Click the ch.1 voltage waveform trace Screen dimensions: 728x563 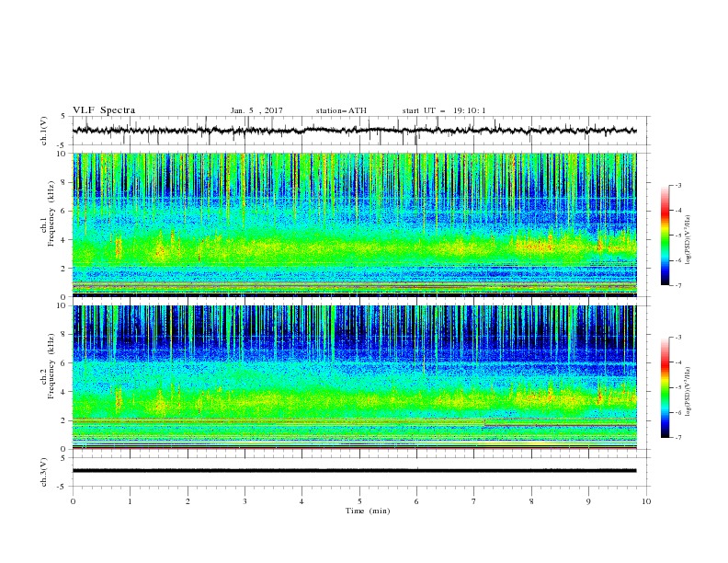click(x=355, y=131)
